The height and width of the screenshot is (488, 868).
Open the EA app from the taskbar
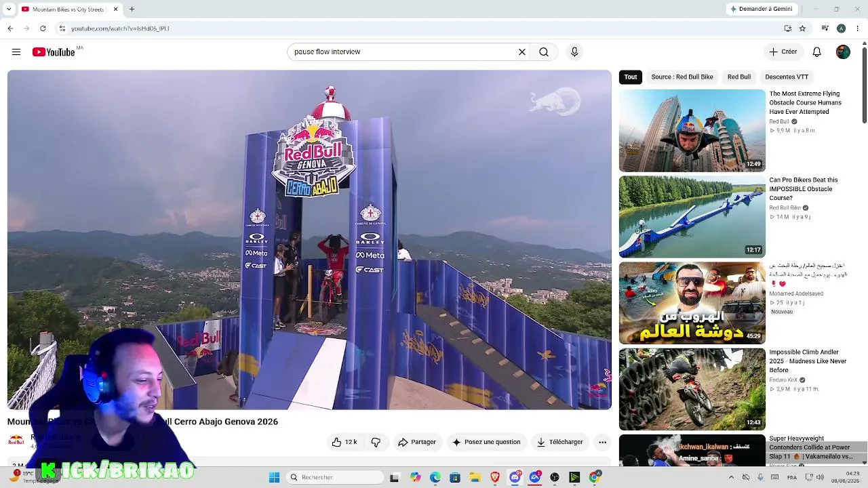(x=534, y=477)
